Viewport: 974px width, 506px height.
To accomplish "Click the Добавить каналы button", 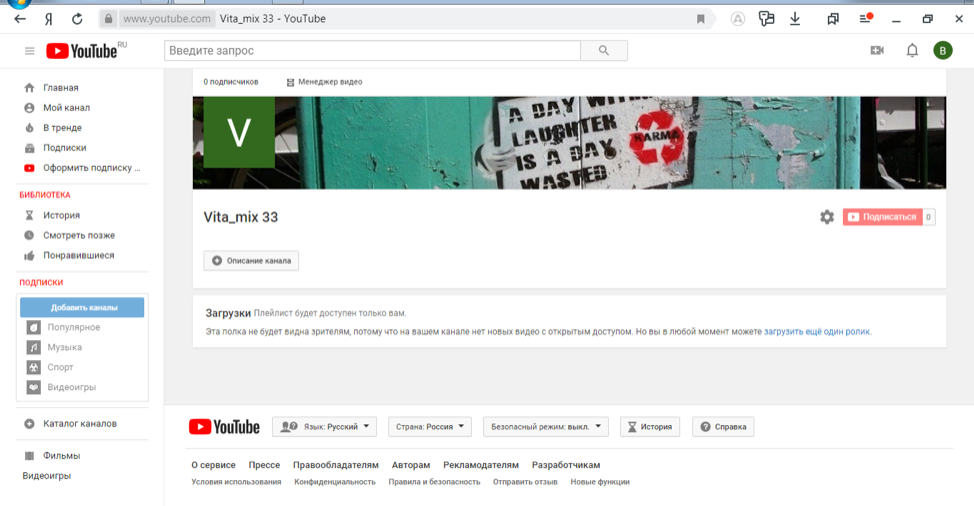I will click(x=83, y=308).
